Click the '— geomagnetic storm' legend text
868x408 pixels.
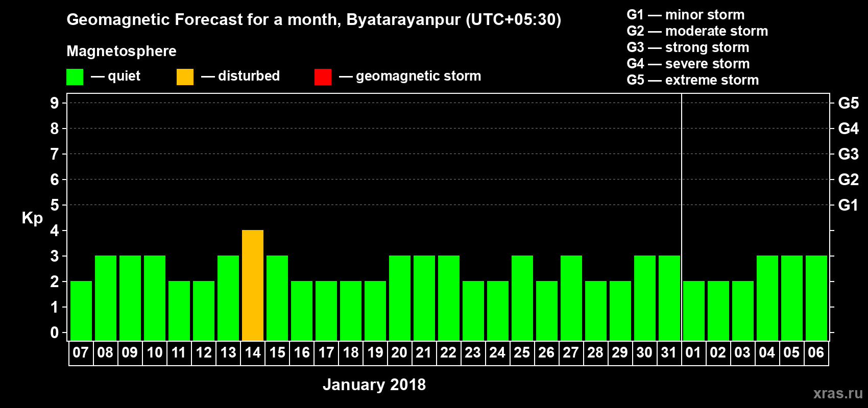click(410, 76)
